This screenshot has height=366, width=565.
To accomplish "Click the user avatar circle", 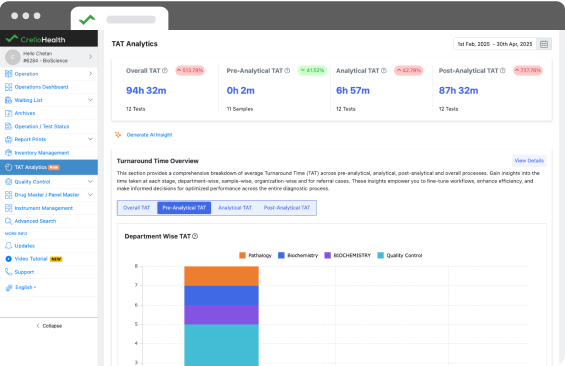I will coord(13,57).
